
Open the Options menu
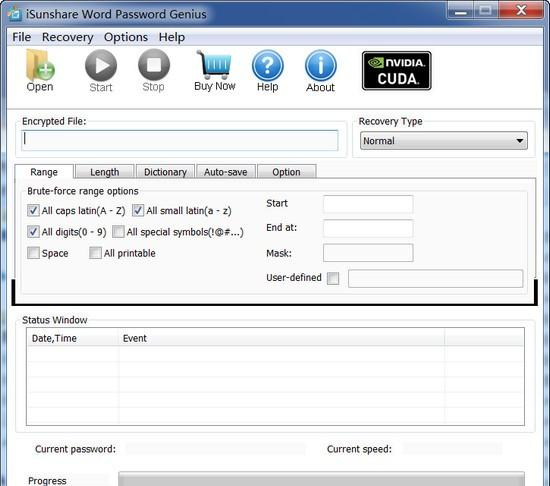pos(126,37)
